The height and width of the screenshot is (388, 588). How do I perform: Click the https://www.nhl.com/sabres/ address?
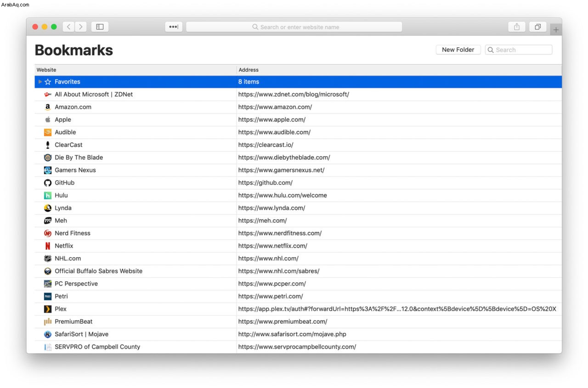point(279,271)
